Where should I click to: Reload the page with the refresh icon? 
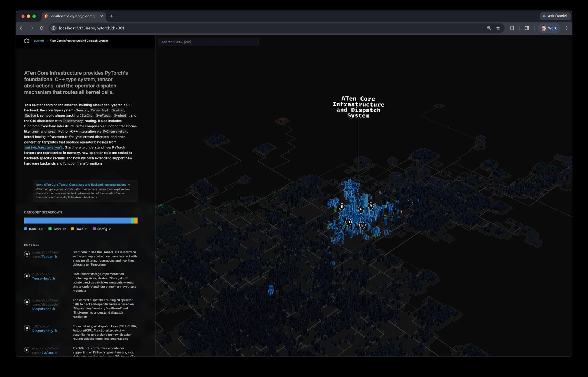[42, 28]
